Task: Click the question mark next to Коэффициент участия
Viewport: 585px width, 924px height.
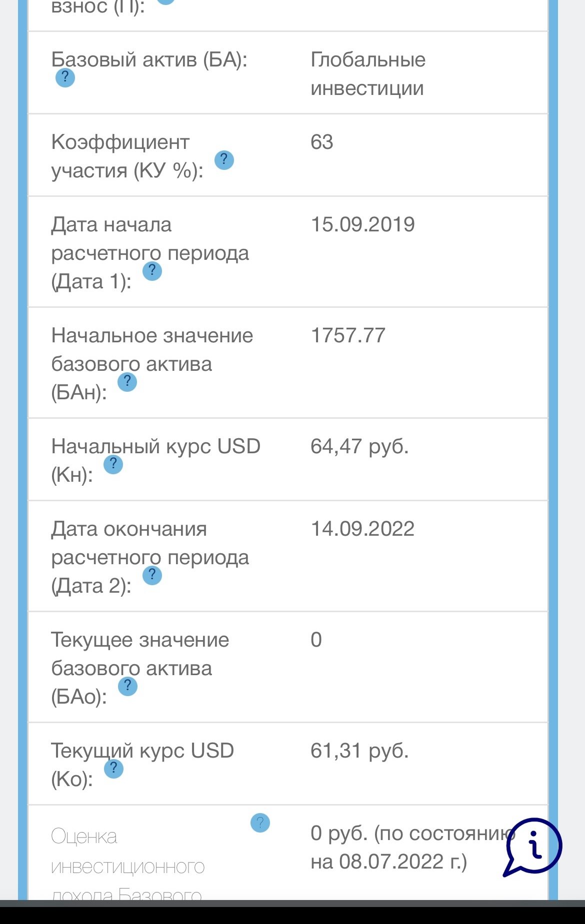Action: click(x=224, y=160)
